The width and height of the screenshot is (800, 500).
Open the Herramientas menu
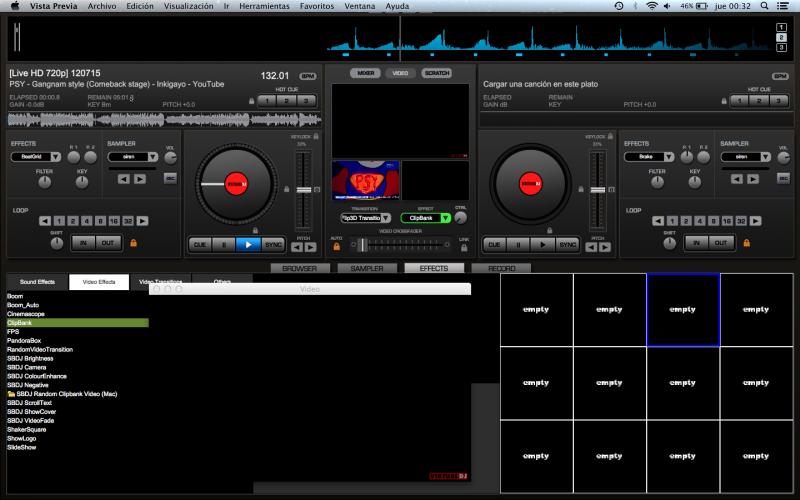pyautogui.click(x=264, y=6)
